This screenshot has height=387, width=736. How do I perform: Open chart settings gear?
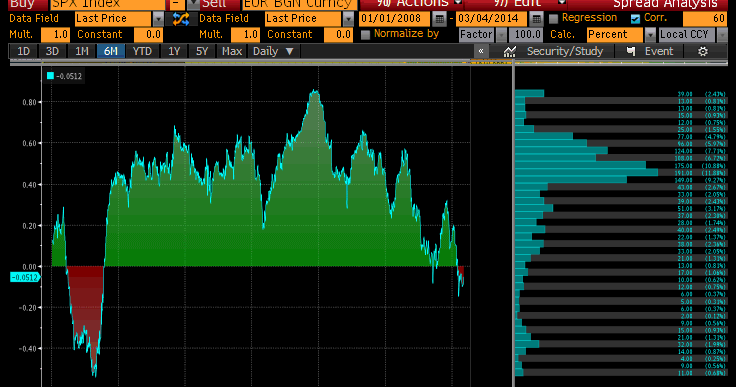(x=703, y=51)
